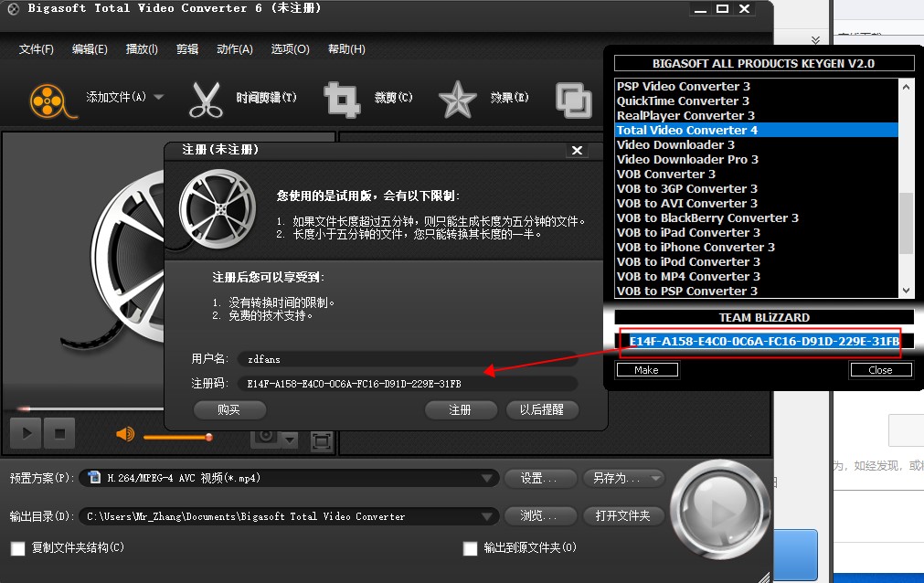Open the 动作(A) menu
The width and height of the screenshot is (924, 583).
point(235,49)
